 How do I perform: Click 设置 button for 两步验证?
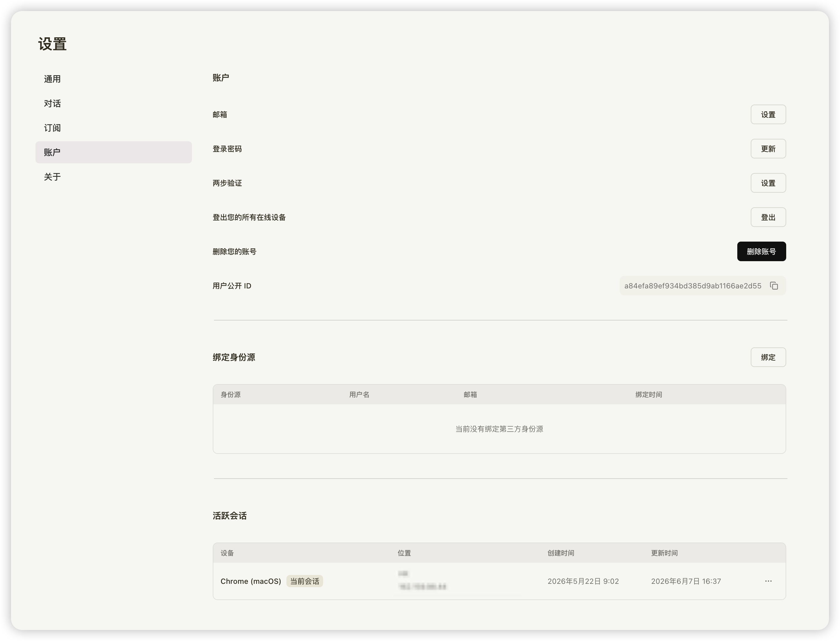768,183
